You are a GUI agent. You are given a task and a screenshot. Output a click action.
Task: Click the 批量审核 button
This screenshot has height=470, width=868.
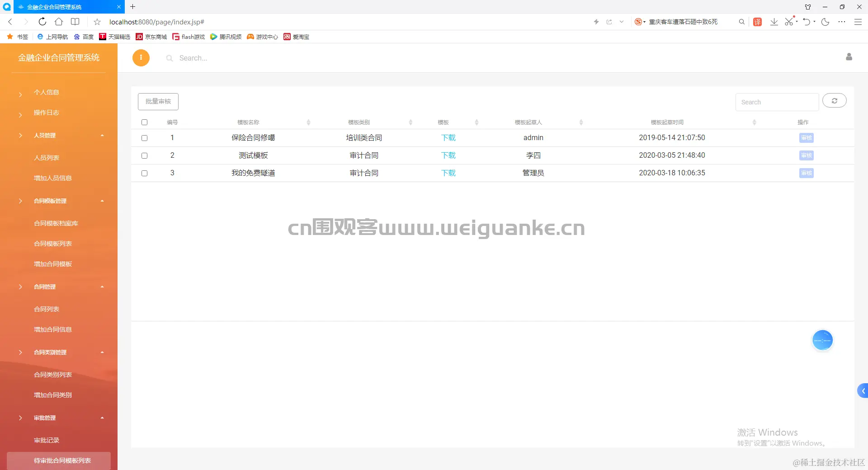[x=158, y=101]
